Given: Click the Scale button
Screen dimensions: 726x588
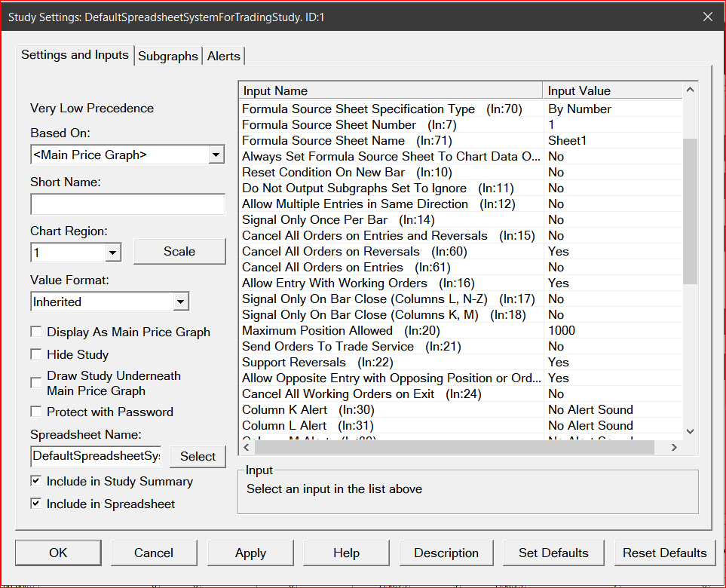Looking at the screenshot, I should [x=179, y=252].
